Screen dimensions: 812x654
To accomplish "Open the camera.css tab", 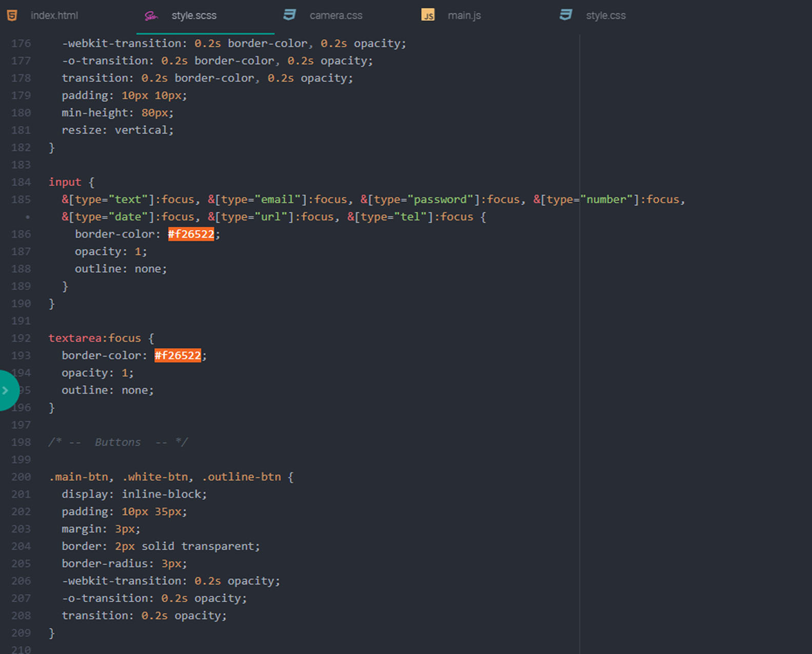I will pos(335,15).
